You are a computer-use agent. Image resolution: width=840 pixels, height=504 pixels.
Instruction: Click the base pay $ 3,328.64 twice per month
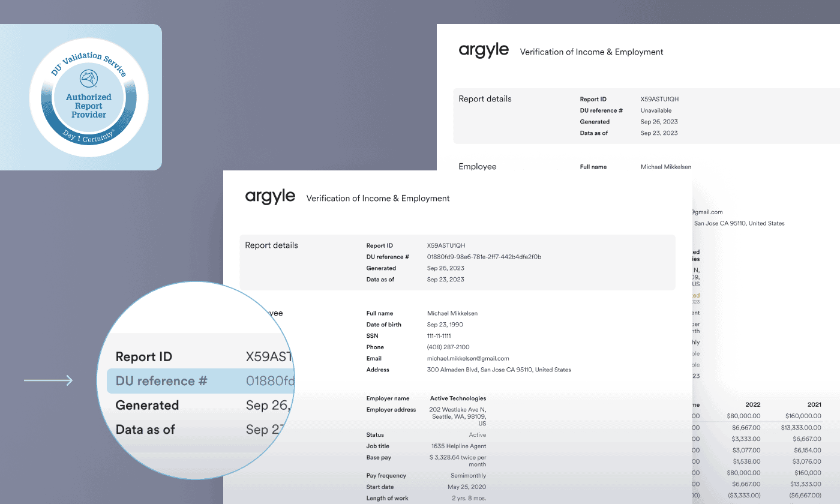point(458,461)
